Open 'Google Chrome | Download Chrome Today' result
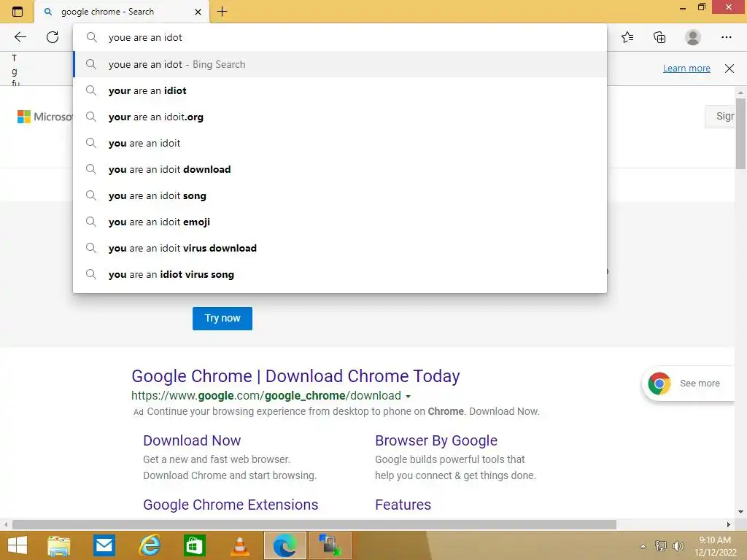Image resolution: width=747 pixels, height=560 pixels. coord(295,376)
